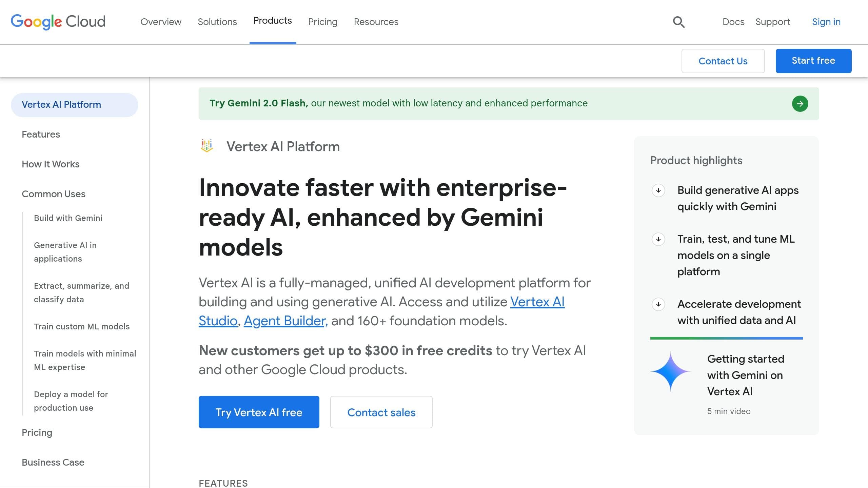Open the search magnifier icon
Screen dimensions: 868x488
pyautogui.click(x=678, y=22)
